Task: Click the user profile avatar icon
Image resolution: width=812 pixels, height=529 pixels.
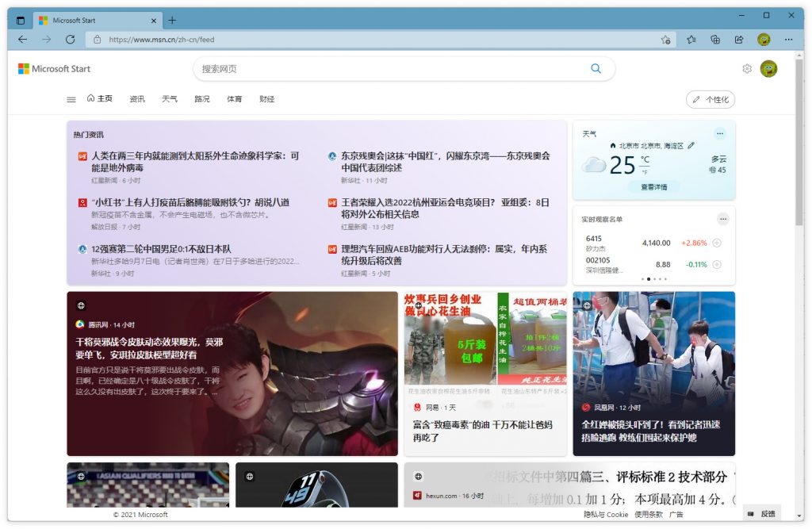Action: click(x=767, y=69)
